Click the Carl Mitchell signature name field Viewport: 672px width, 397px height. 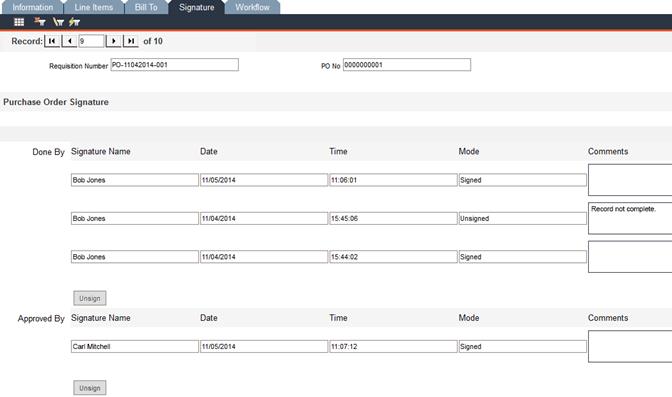tap(135, 346)
